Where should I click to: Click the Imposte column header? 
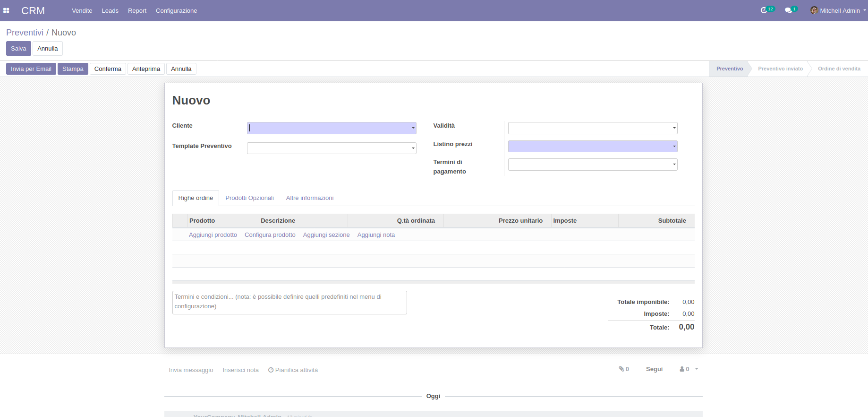(585, 221)
